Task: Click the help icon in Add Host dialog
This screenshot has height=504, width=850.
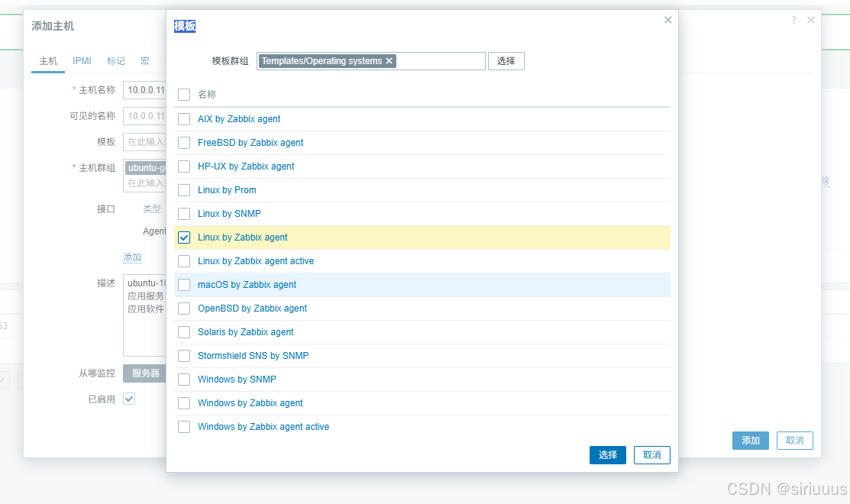Action: pos(793,20)
